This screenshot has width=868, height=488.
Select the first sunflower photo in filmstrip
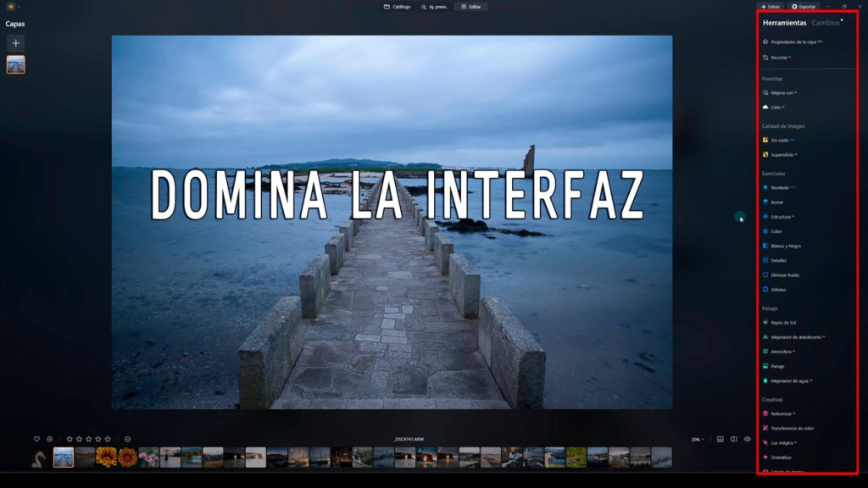(106, 457)
